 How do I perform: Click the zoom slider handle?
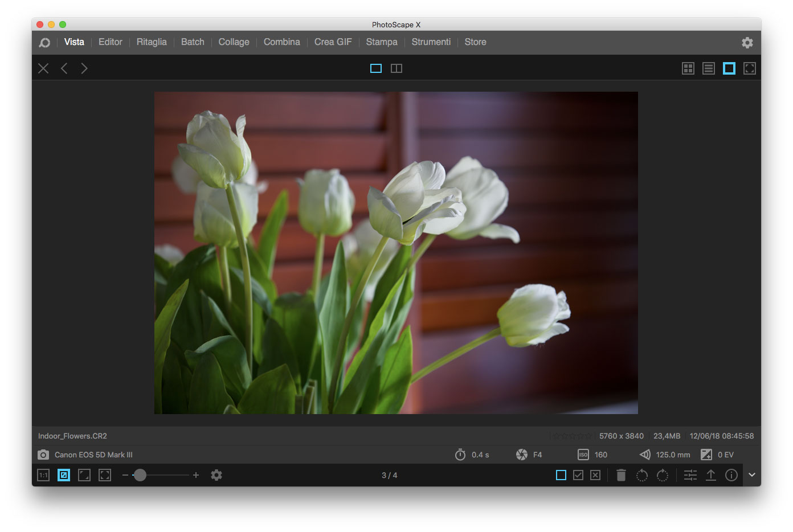click(x=140, y=475)
